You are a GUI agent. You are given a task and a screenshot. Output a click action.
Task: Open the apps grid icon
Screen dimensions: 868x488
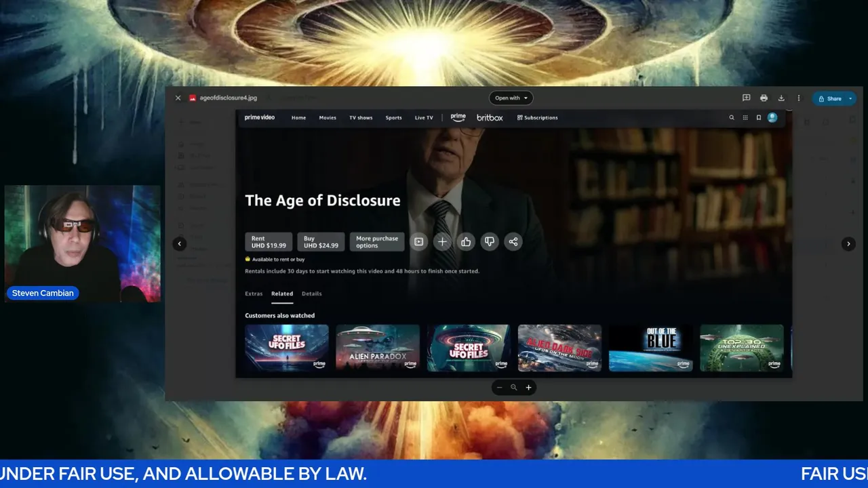(x=745, y=118)
